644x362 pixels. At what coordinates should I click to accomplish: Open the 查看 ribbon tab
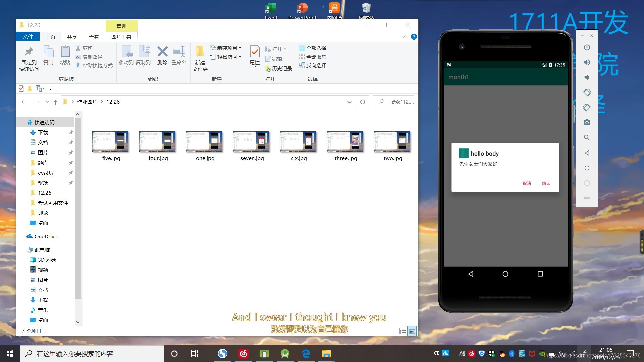(x=94, y=37)
